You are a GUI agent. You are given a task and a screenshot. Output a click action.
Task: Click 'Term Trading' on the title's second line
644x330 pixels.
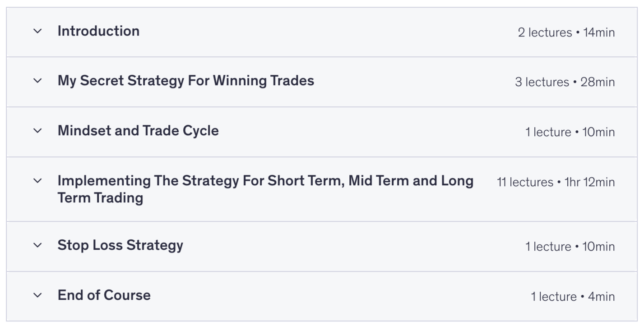click(x=100, y=198)
